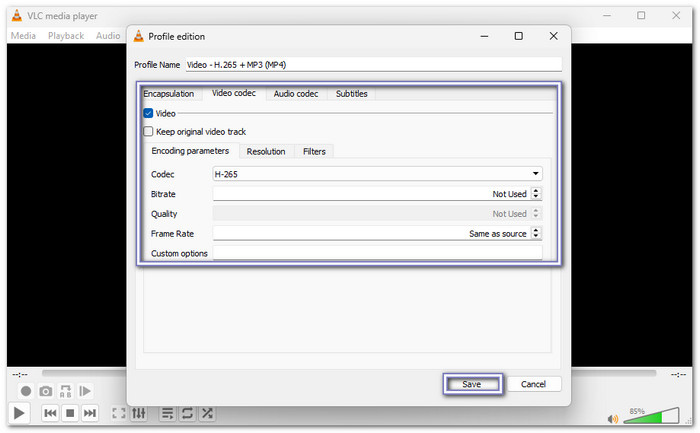Click the Frame Rate value field
Viewport: 700px width, 433px height.
pos(371,233)
